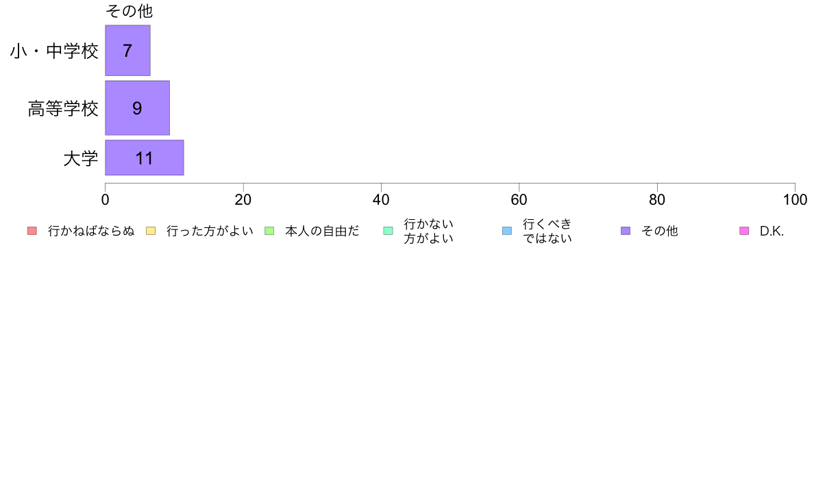Image resolution: width=814 pixels, height=504 pixels.
Task: Click the purple その他 legend swatch
Action: pyautogui.click(x=626, y=231)
